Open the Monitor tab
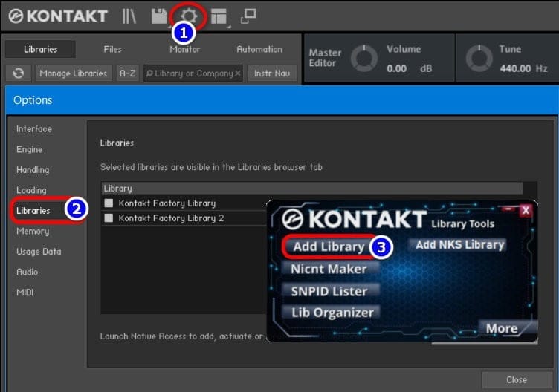The height and width of the screenshot is (392, 559). click(x=184, y=49)
